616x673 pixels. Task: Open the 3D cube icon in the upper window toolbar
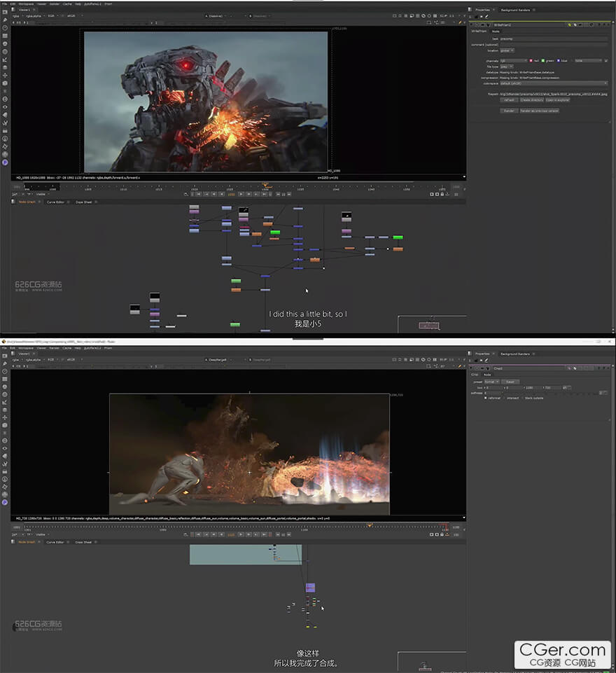[5, 83]
